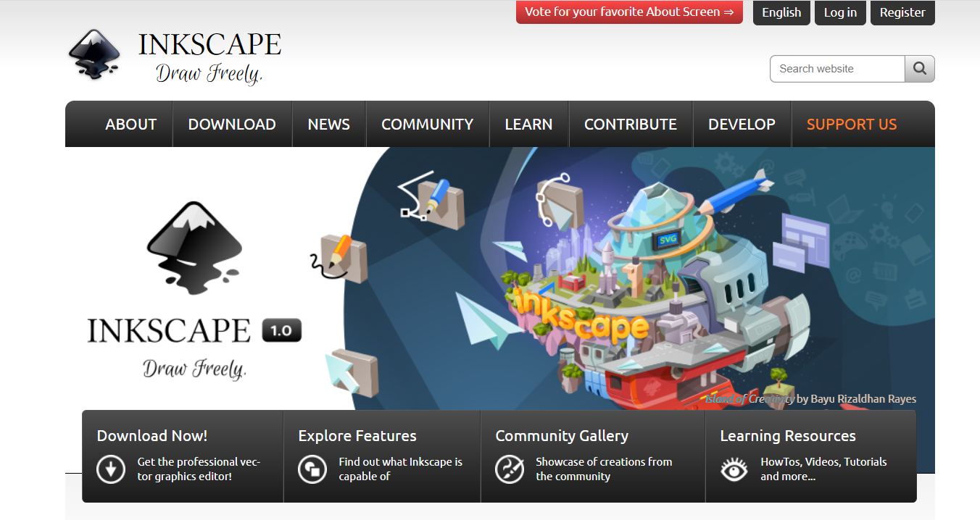Click 'Showcase of creations from the community' text
This screenshot has height=520, width=980.
604,469
